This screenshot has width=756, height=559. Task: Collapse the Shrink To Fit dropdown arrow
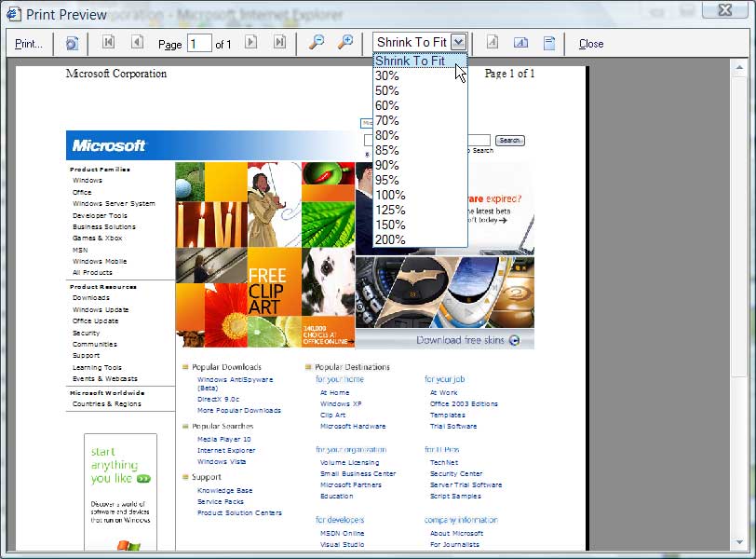click(458, 43)
